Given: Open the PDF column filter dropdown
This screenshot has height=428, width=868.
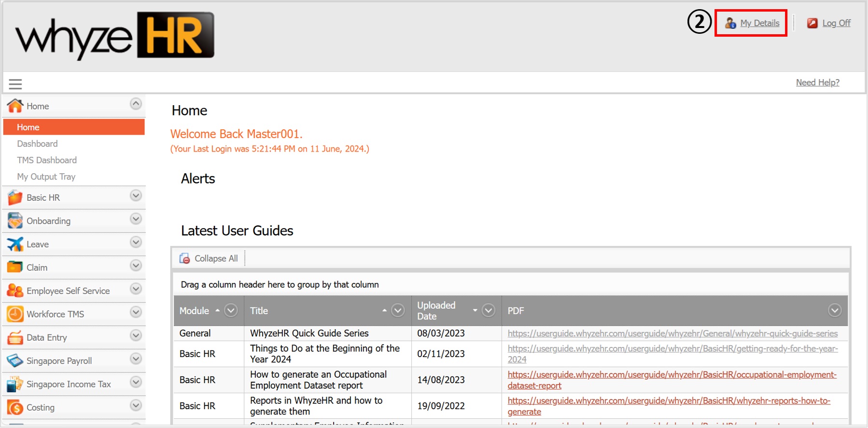Looking at the screenshot, I should pyautogui.click(x=835, y=310).
